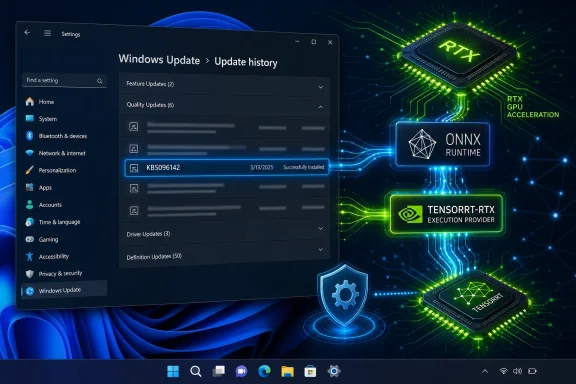Click the update icon directly above Driver Updates (3)
This screenshot has height=384, width=576.
[x=134, y=211]
